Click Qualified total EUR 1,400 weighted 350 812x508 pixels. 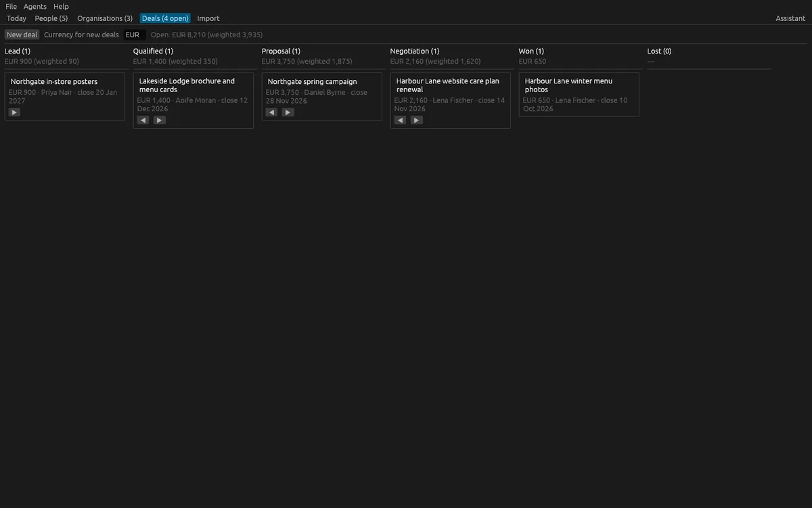(x=175, y=61)
